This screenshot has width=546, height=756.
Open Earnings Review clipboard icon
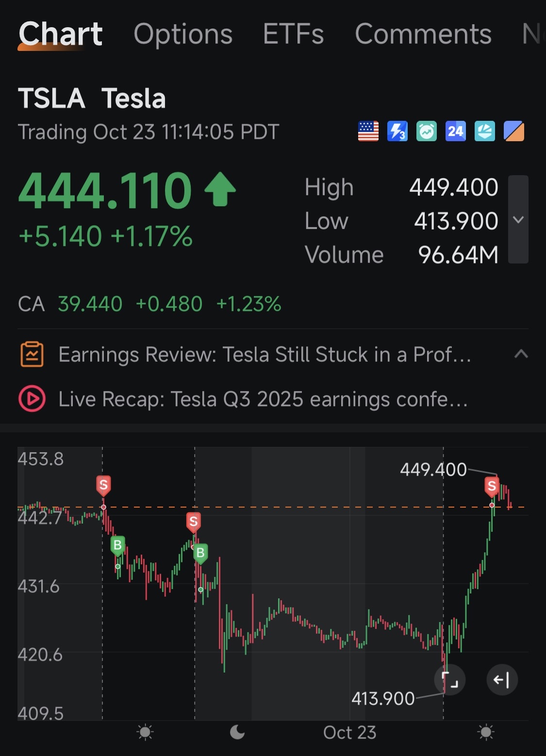32,354
